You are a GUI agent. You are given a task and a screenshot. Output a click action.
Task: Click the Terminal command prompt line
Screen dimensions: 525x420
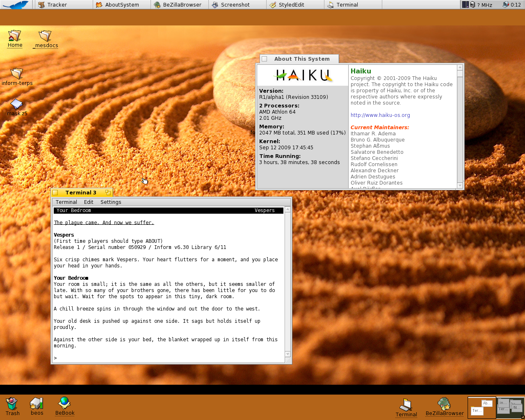[169, 358]
